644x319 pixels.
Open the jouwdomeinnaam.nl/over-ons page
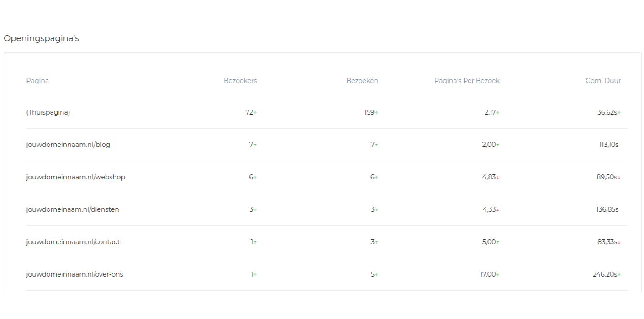pos(74,274)
